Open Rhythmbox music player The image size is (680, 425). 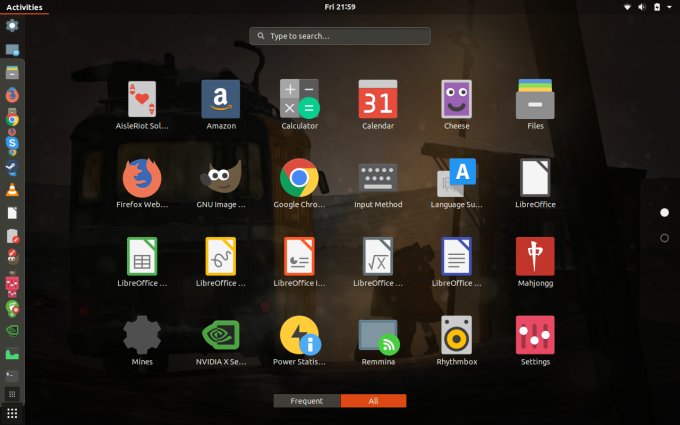tap(456, 335)
